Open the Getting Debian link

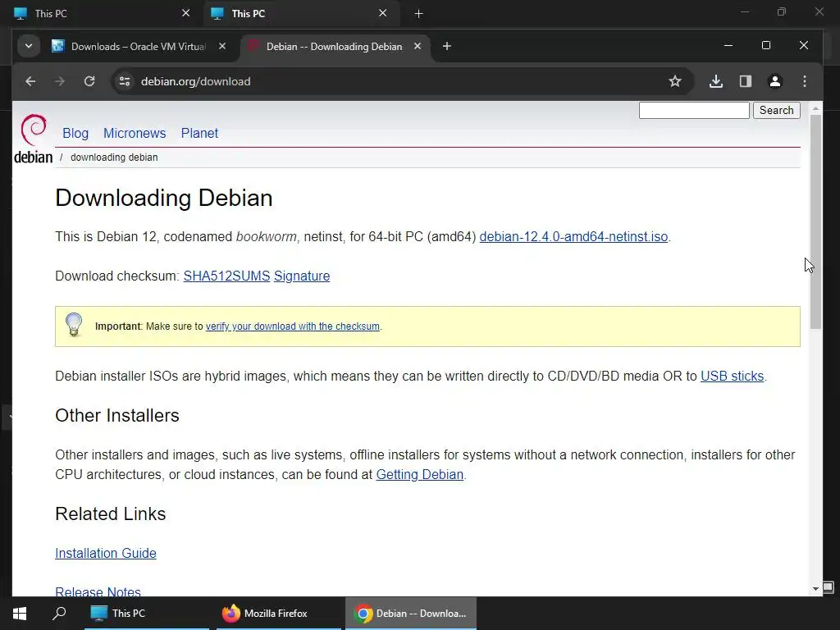(419, 475)
